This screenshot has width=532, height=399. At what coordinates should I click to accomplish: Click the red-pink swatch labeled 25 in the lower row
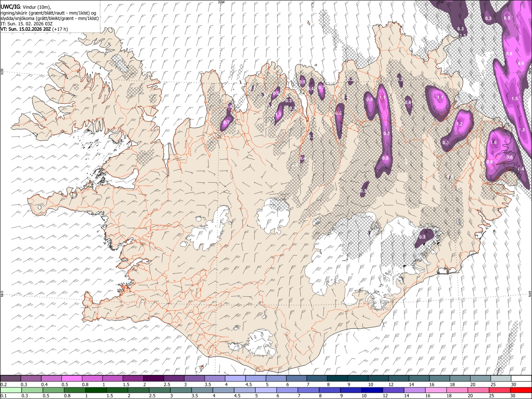pyautogui.click(x=499, y=390)
